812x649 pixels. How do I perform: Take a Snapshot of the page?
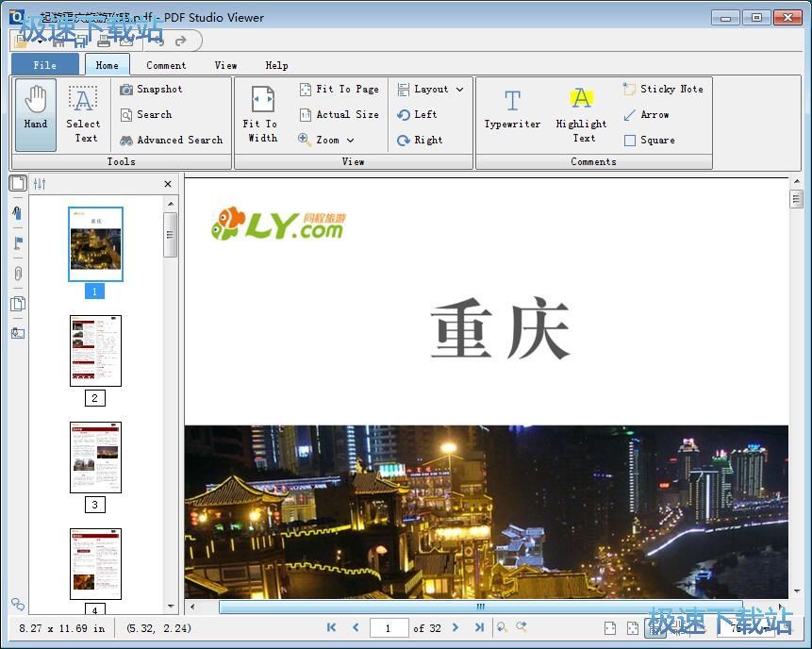point(151,89)
